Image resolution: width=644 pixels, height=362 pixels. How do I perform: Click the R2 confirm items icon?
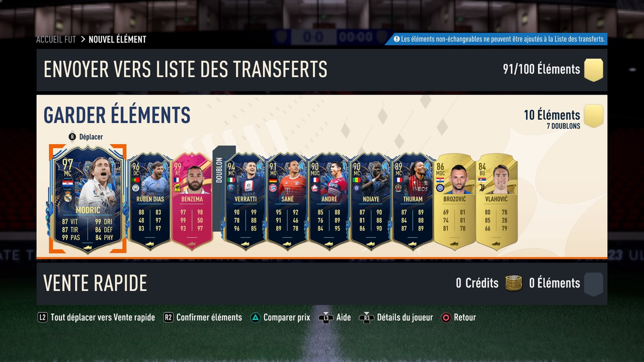pos(169,317)
